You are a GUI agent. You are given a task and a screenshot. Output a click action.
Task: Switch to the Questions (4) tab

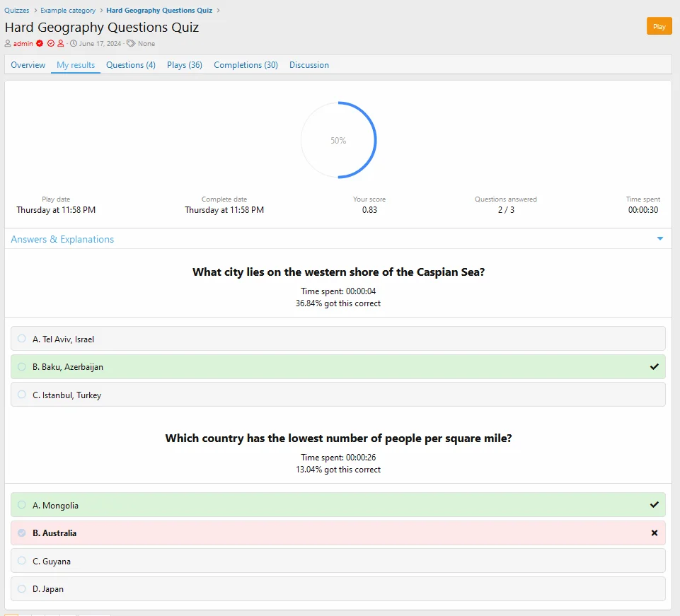pyautogui.click(x=131, y=65)
